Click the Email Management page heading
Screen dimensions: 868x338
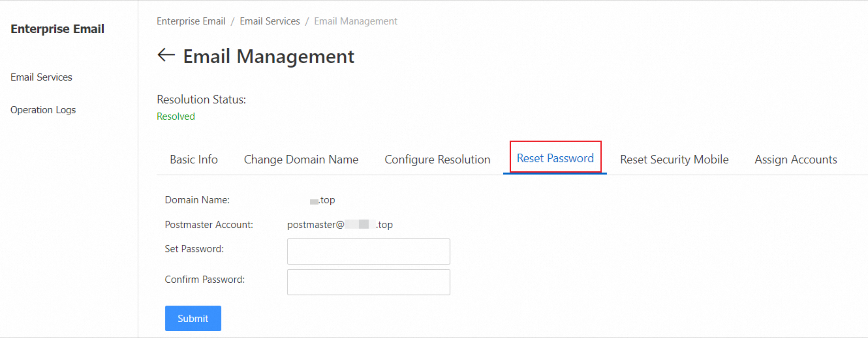[269, 57]
